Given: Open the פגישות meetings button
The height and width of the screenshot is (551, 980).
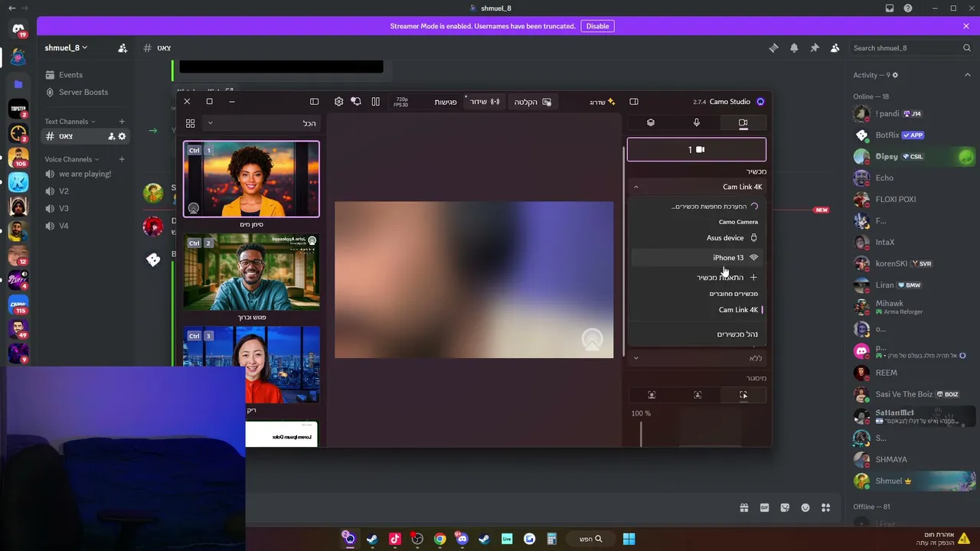Looking at the screenshot, I should click(446, 102).
